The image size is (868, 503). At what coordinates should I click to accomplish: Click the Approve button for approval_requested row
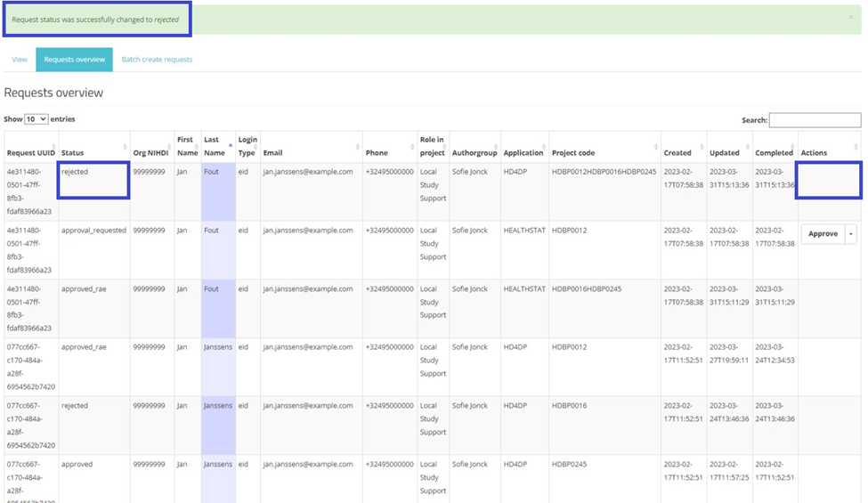(x=822, y=234)
